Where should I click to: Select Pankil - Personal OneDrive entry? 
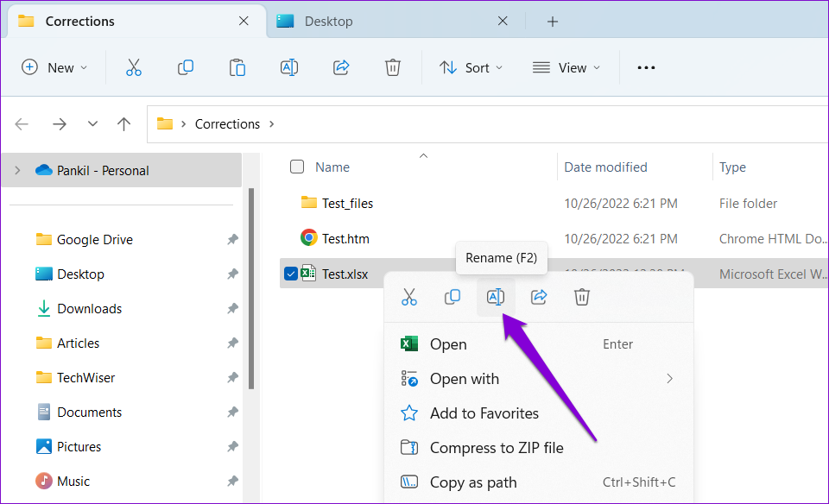click(122, 170)
